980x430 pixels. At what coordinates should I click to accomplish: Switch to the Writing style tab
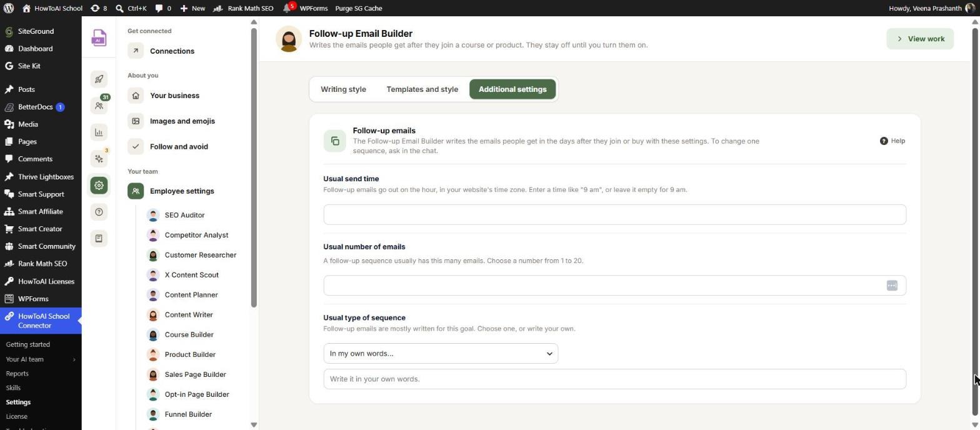(x=343, y=89)
